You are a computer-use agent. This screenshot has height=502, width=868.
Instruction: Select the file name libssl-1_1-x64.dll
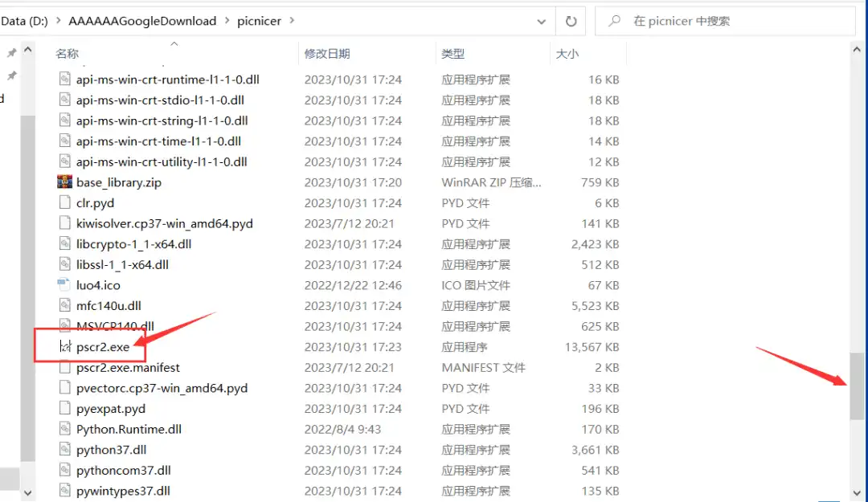pyautogui.click(x=122, y=264)
